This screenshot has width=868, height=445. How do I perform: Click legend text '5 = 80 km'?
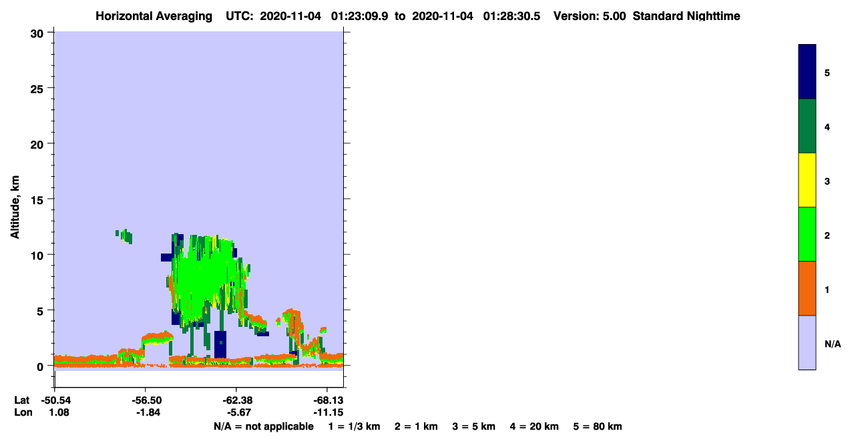[x=598, y=426]
